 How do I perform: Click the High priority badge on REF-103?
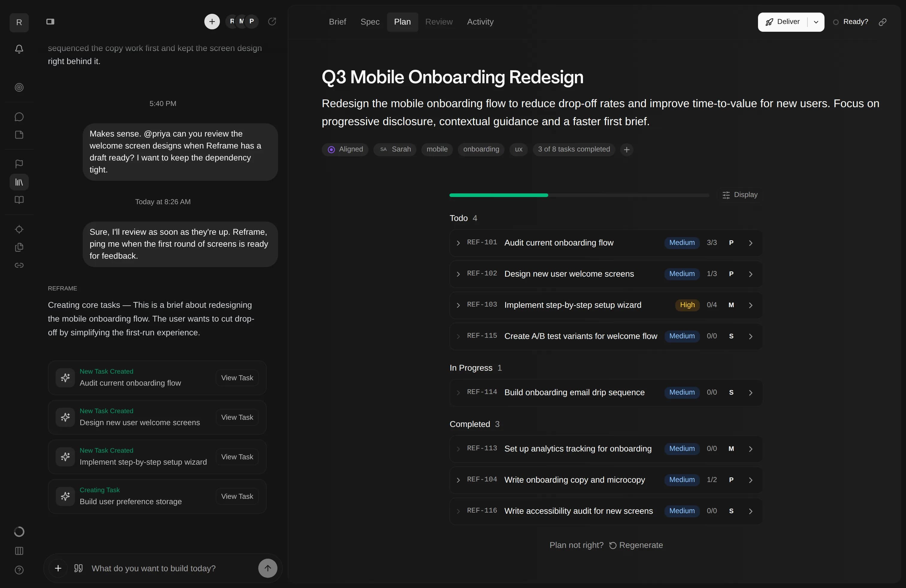click(687, 305)
